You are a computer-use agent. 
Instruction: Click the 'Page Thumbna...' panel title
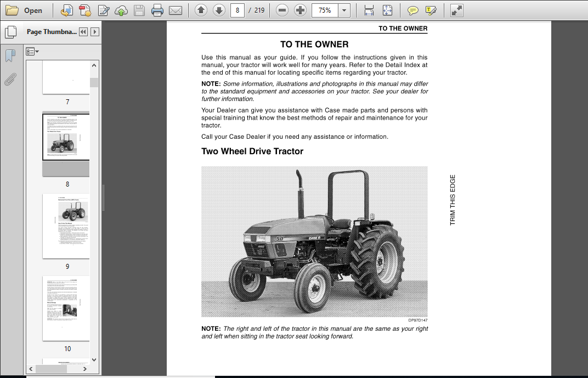click(52, 32)
